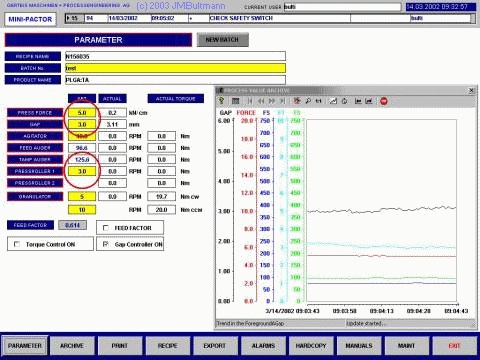Go to previous record in trend toolbar
The width and height of the screenshot is (480, 360).
point(261,101)
